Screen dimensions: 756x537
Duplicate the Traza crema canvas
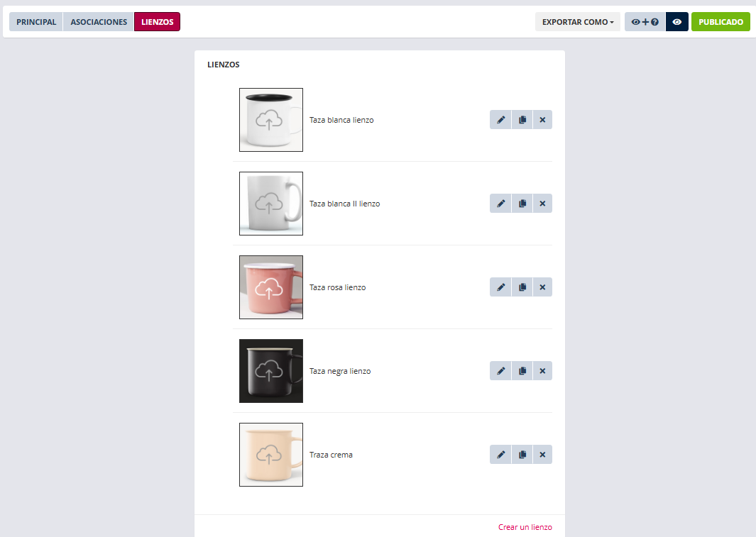522,455
